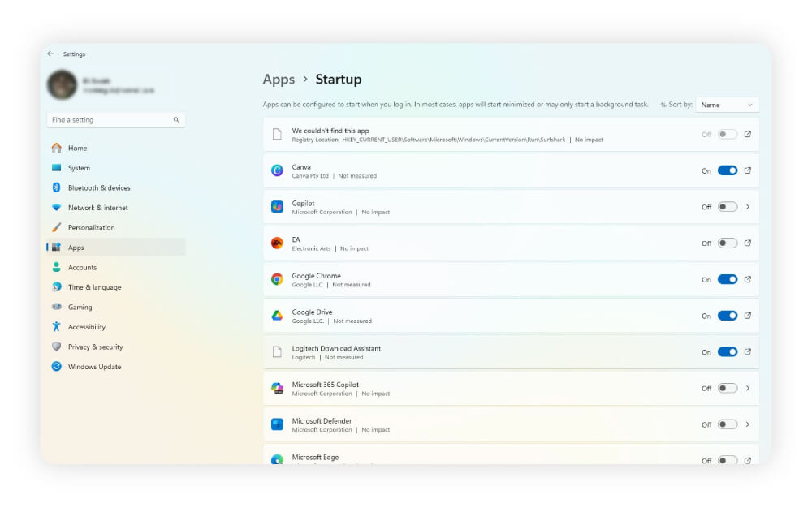The image size is (812, 508).
Task: Click the Microsoft Edge app icon
Action: [x=277, y=459]
